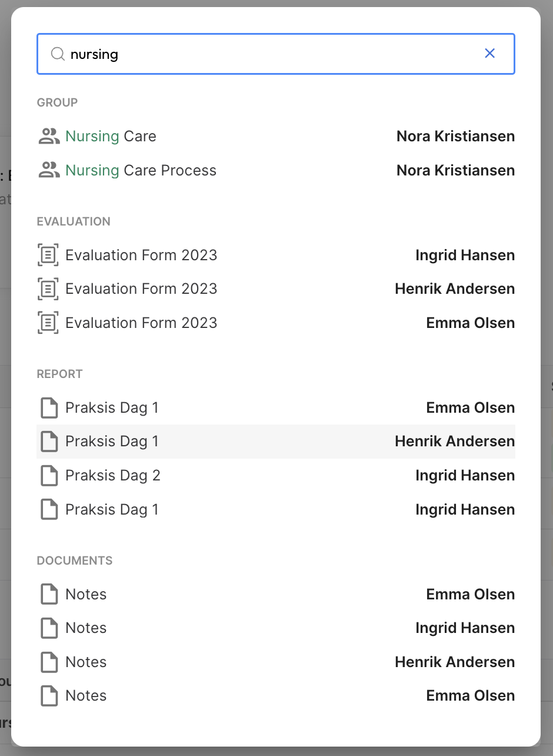Clear the search text with the X
553x756 pixels.
(x=489, y=54)
